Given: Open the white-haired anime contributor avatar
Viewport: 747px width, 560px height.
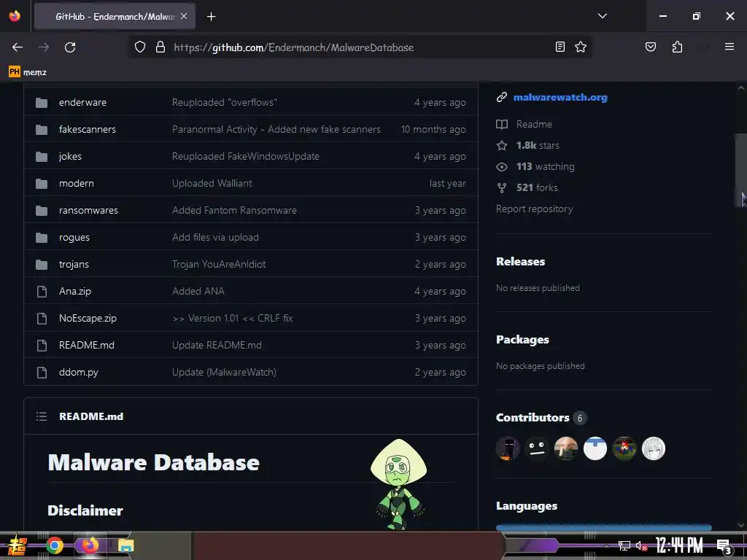Looking at the screenshot, I should click(x=653, y=448).
